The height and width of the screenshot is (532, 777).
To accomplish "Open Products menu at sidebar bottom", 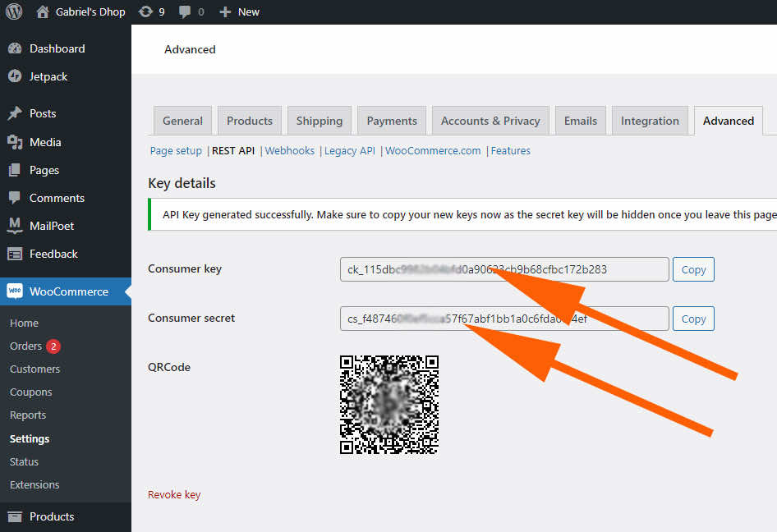I will pos(52,516).
